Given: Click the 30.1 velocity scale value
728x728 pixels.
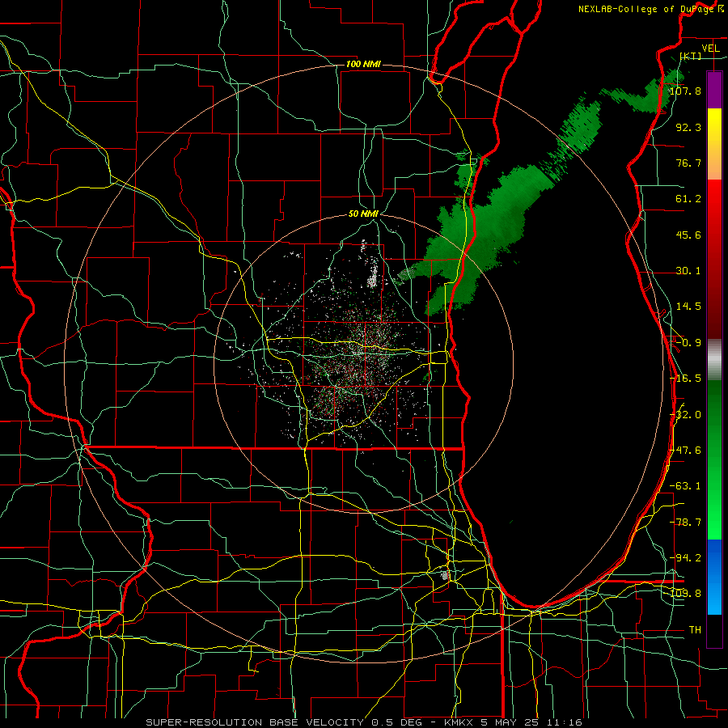Looking at the screenshot, I should pos(688,270).
